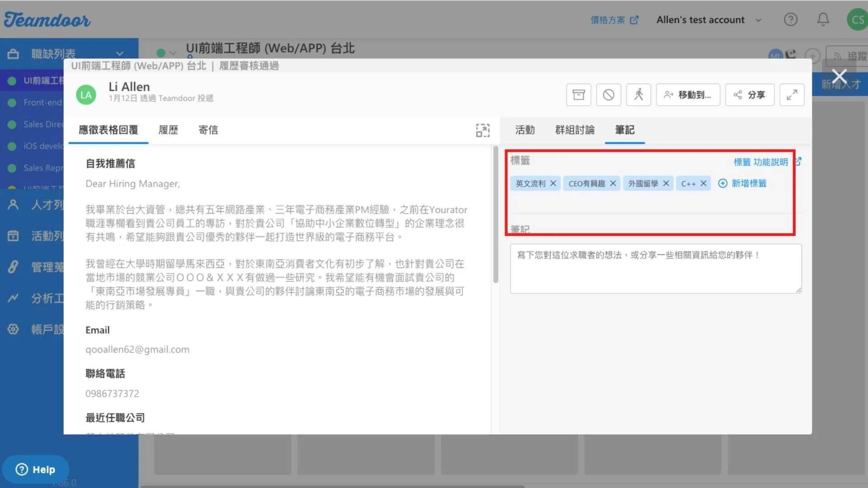
Task: Remove the C++ tag
Action: coord(703,183)
